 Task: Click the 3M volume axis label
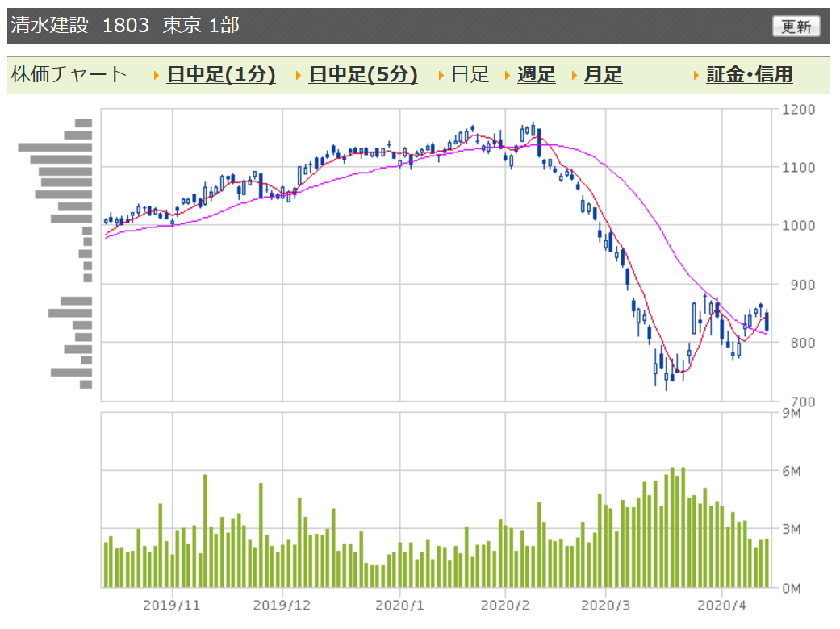pyautogui.click(x=792, y=530)
